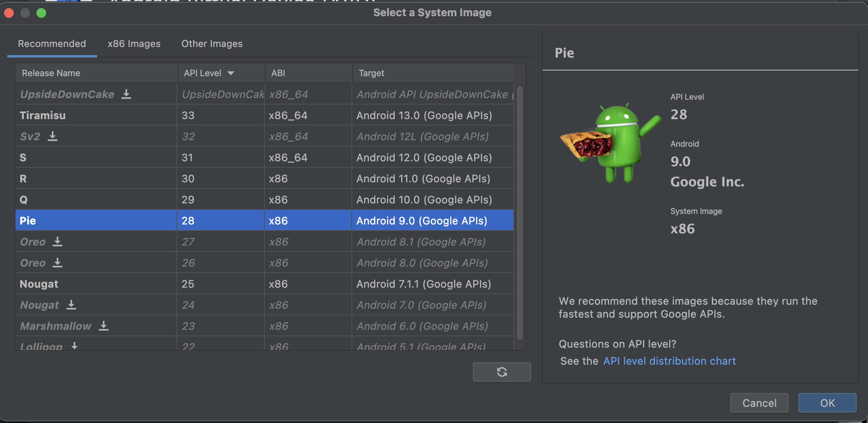Click the Android Pie mascot image

coord(611,143)
